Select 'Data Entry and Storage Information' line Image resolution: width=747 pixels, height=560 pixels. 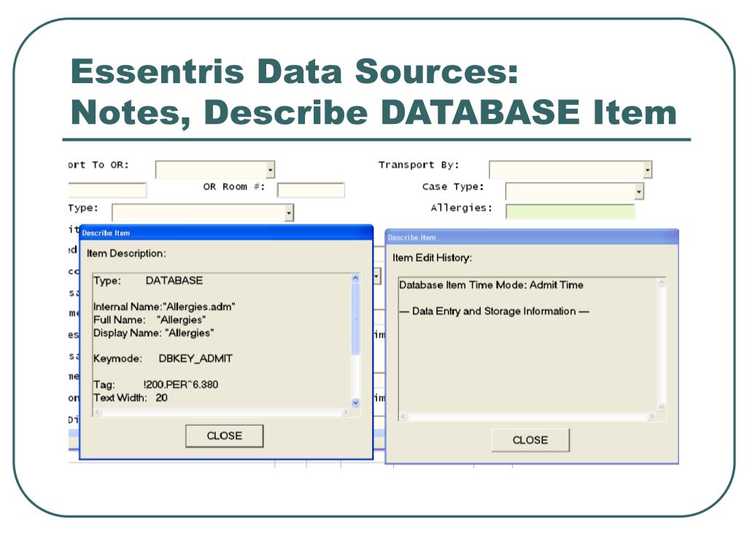494,311
